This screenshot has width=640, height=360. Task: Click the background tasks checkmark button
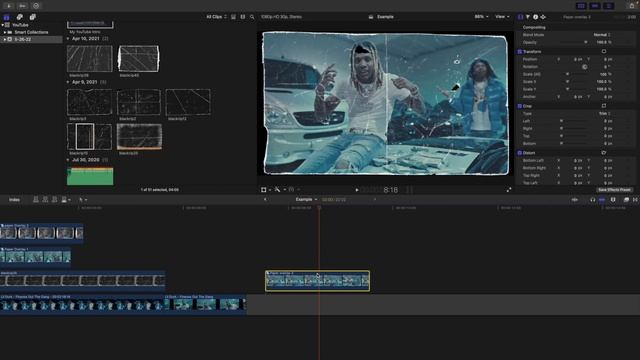click(x=36, y=6)
